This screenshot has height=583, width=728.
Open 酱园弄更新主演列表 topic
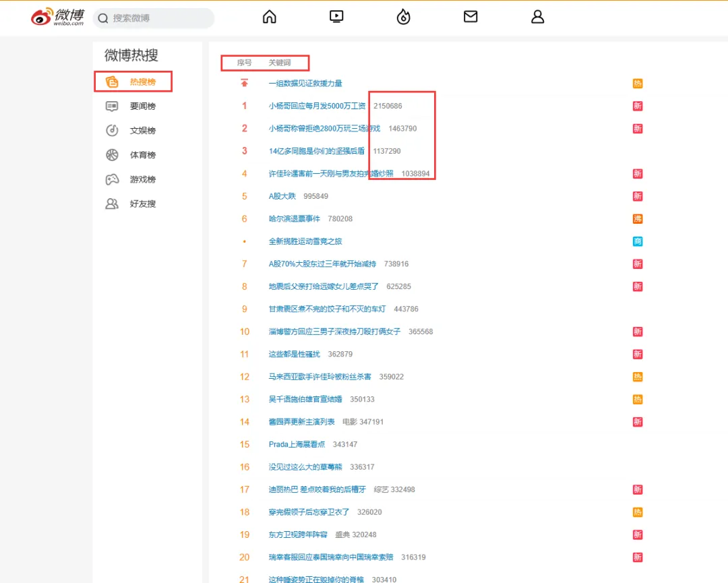click(x=301, y=422)
